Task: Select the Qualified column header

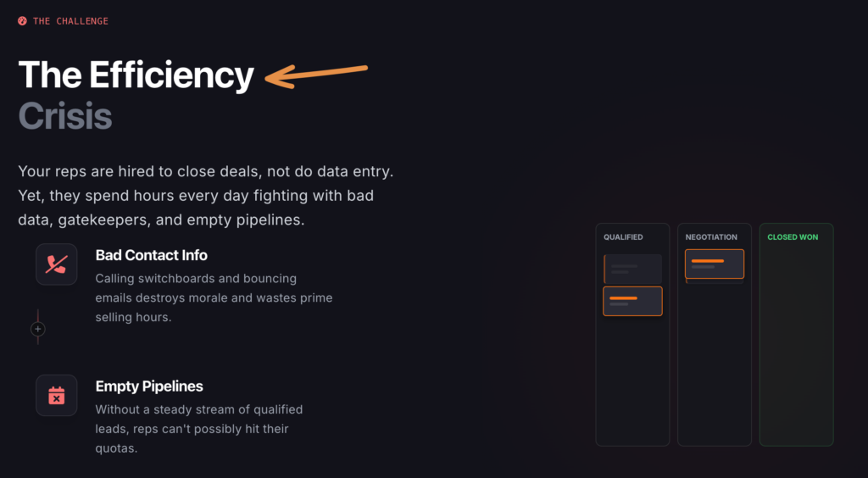Action: [x=623, y=237]
